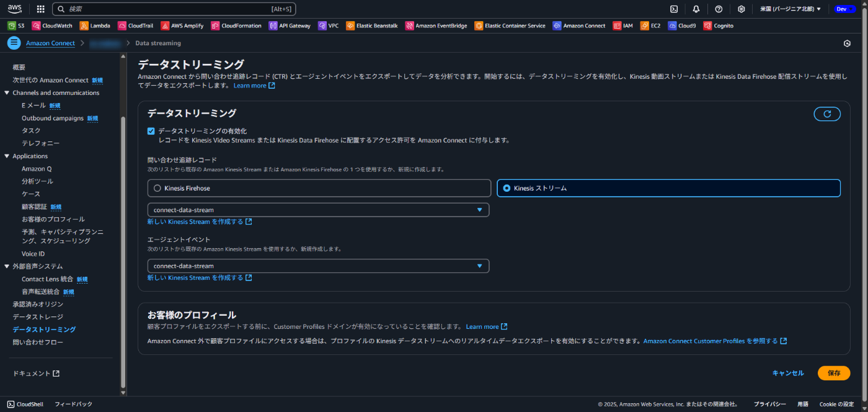Screen dimensions: 868x412
Task: Open Lambda service shortcut
Action: coord(95,25)
